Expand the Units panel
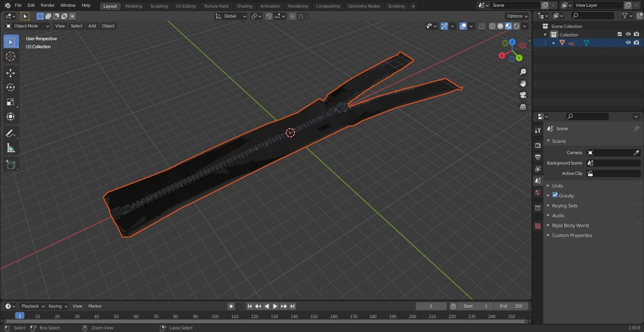Image resolution: width=644 pixels, height=332 pixels. tap(557, 186)
